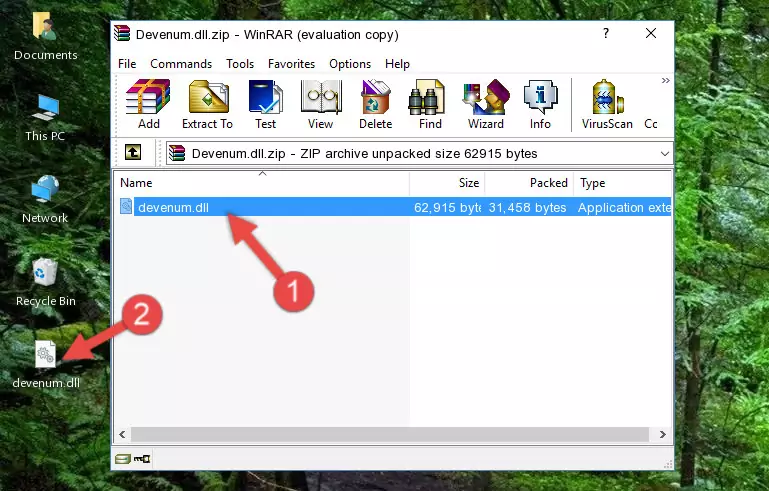This screenshot has height=491, width=769.
Task: Select the This PC desktop icon
Action: tap(45, 118)
